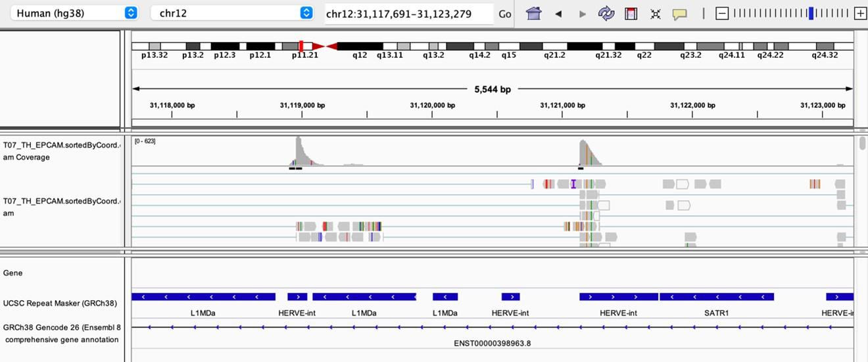The width and height of the screenshot is (868, 362).
Task: Click the locus coordinates text field
Action: [x=408, y=14]
